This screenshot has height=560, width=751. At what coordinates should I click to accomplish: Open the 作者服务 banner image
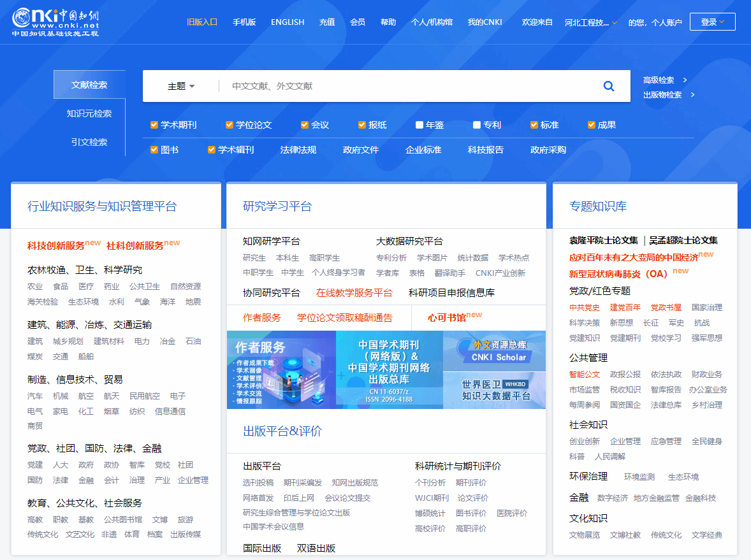(x=281, y=370)
